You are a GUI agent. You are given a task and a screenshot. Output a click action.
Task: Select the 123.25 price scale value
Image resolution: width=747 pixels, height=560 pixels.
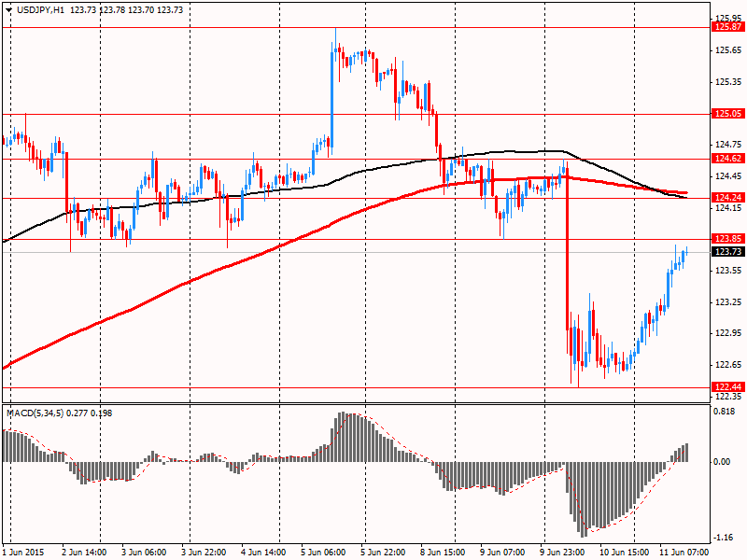[728, 301]
